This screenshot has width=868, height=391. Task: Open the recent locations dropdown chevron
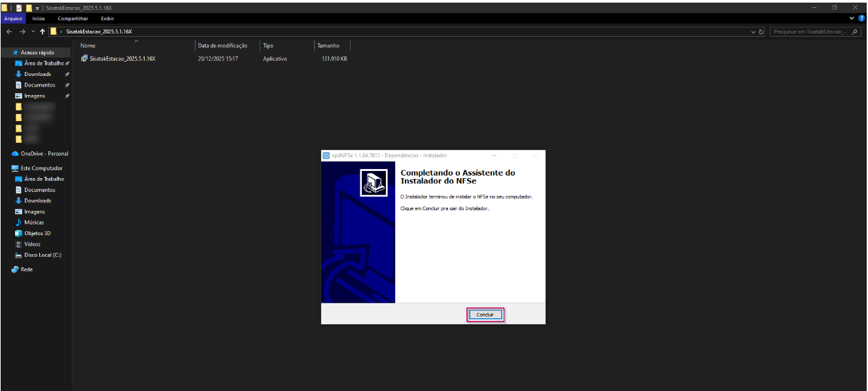point(33,31)
